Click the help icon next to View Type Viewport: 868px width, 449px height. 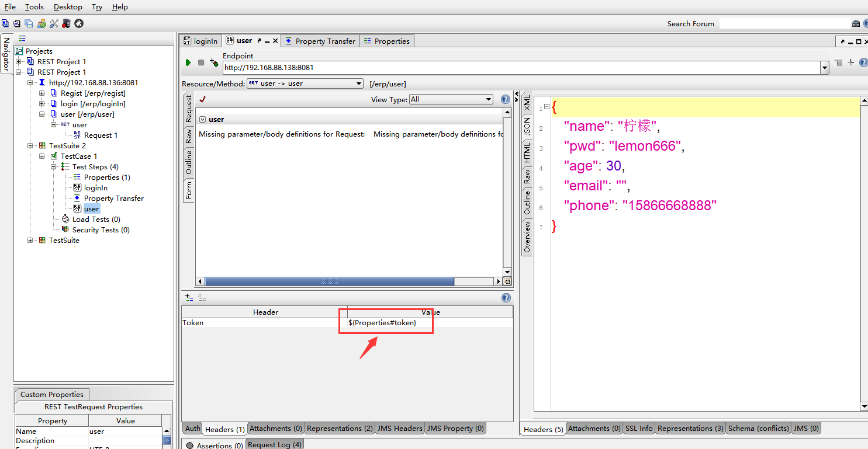click(506, 100)
